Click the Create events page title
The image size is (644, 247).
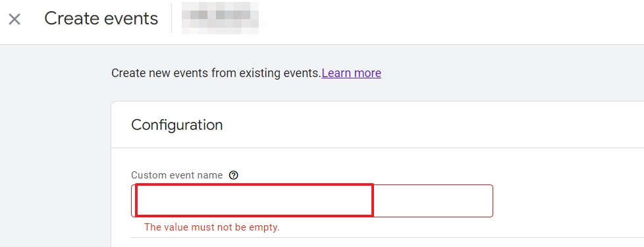[x=101, y=18]
